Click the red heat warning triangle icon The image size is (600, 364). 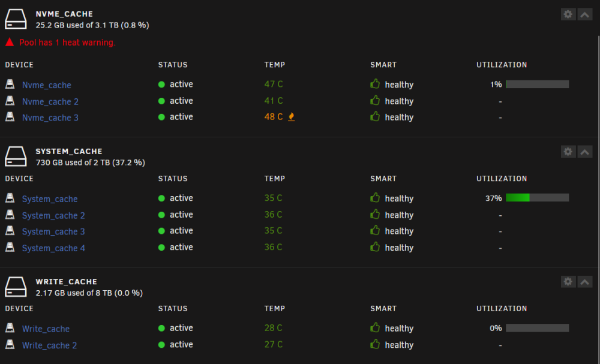tap(10, 42)
